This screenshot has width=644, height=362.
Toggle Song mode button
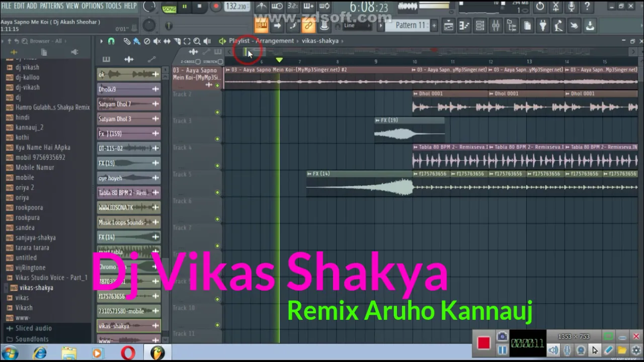point(169,9)
